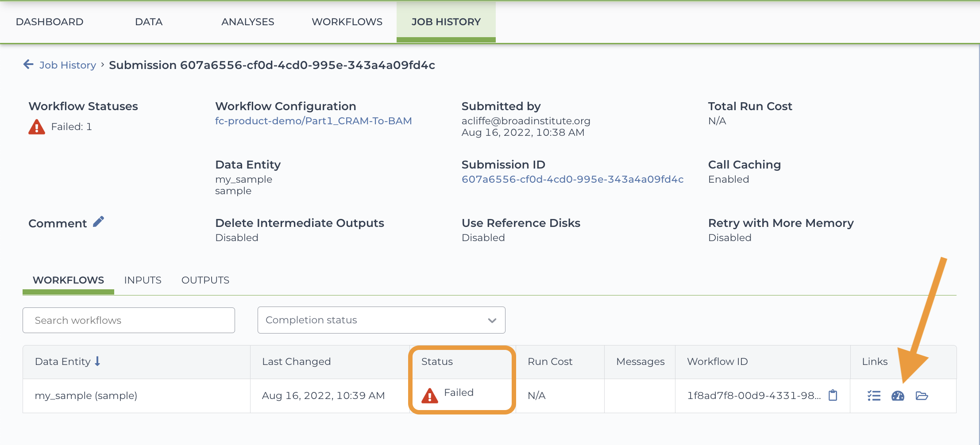The height and width of the screenshot is (445, 980).
Task: Click the acliffe@broadinstitute.org submitter text
Action: [526, 121]
